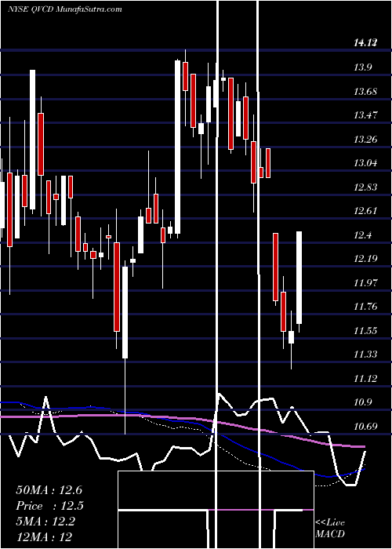Click the 11.33 price axis label

[x=365, y=354]
